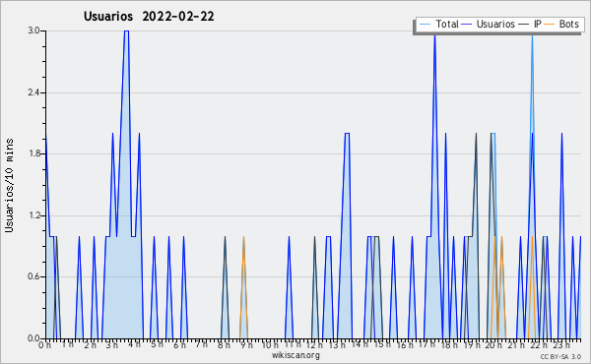Click the Total legend entry
The image size is (591, 364).
438,24
